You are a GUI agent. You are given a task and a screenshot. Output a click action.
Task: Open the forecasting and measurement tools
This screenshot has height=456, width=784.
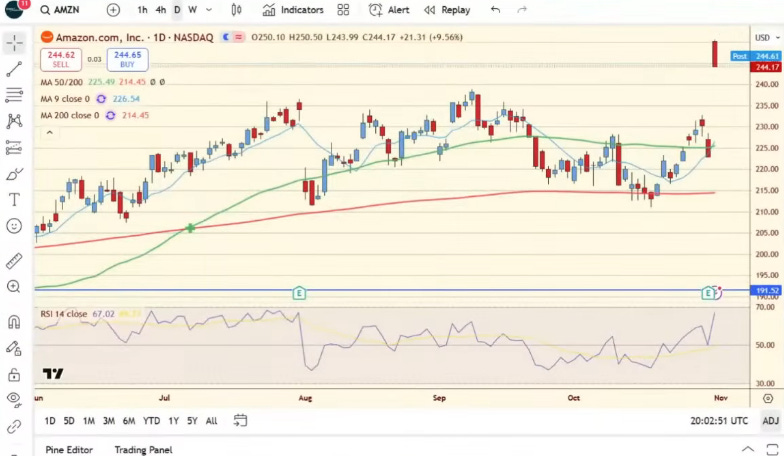point(14,148)
